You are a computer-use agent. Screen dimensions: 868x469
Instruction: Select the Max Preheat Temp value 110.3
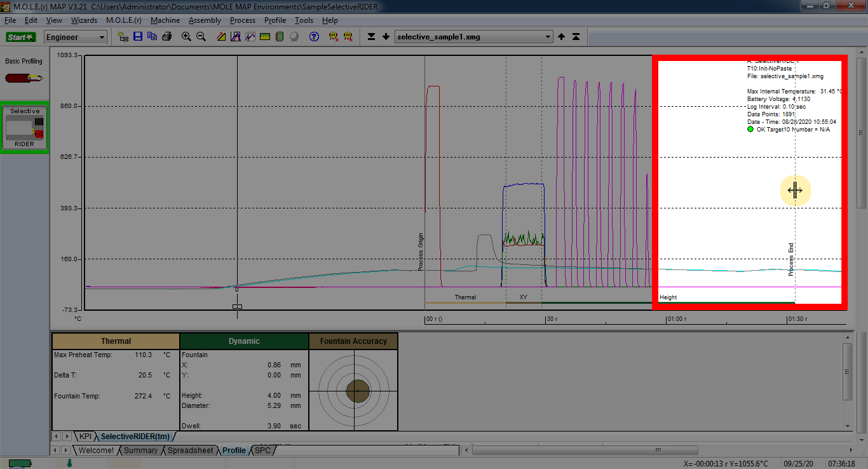(x=143, y=355)
